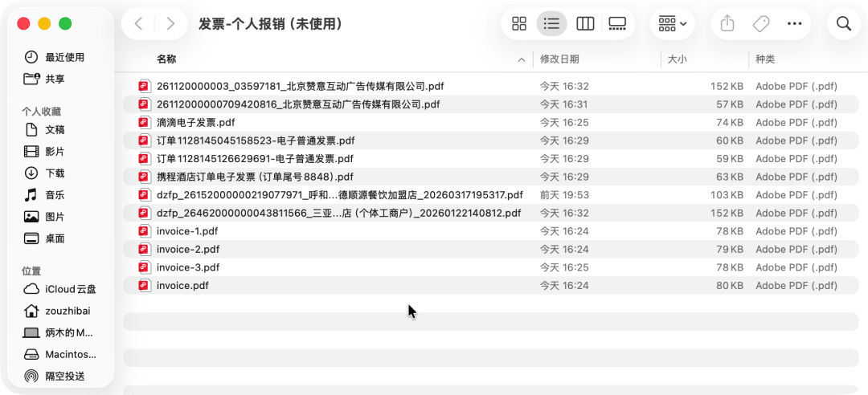
Task: Open iCloud云盘 in the sidebar
Action: (61, 289)
